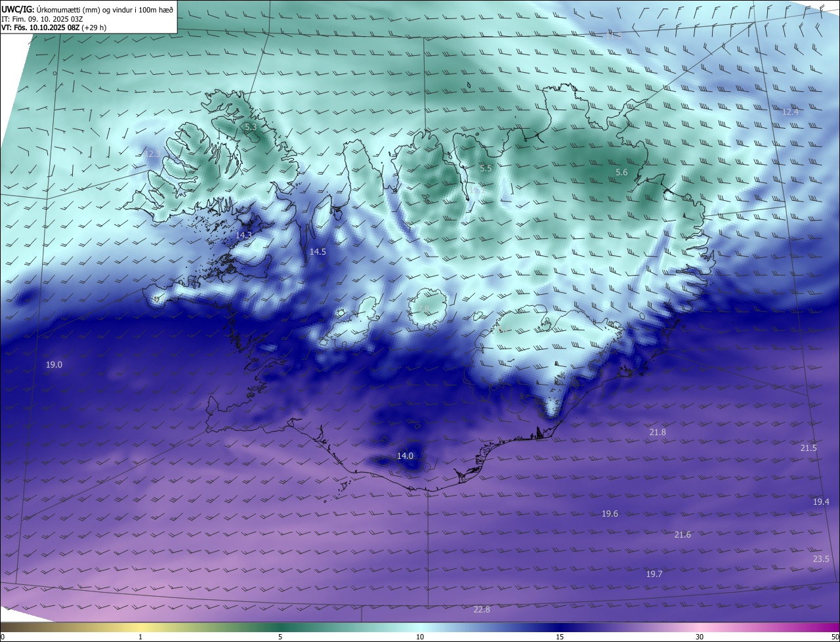
Task: Click the 14.0 value label
Action: click(x=405, y=456)
